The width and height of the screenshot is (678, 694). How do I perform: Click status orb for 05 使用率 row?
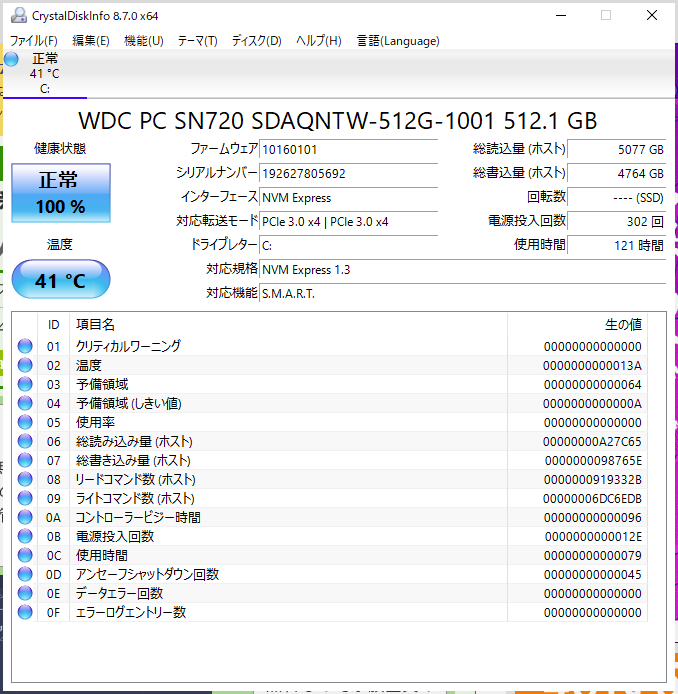25,422
